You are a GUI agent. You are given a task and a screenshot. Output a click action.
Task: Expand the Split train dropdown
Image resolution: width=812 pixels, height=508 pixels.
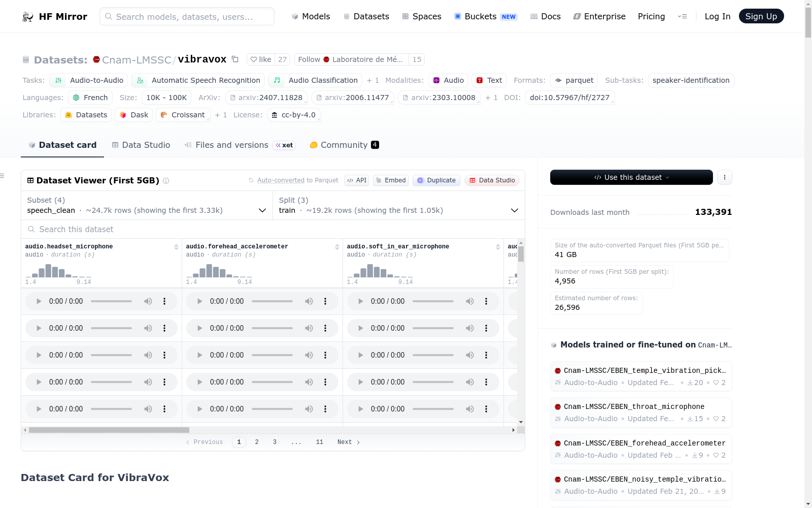click(398, 205)
